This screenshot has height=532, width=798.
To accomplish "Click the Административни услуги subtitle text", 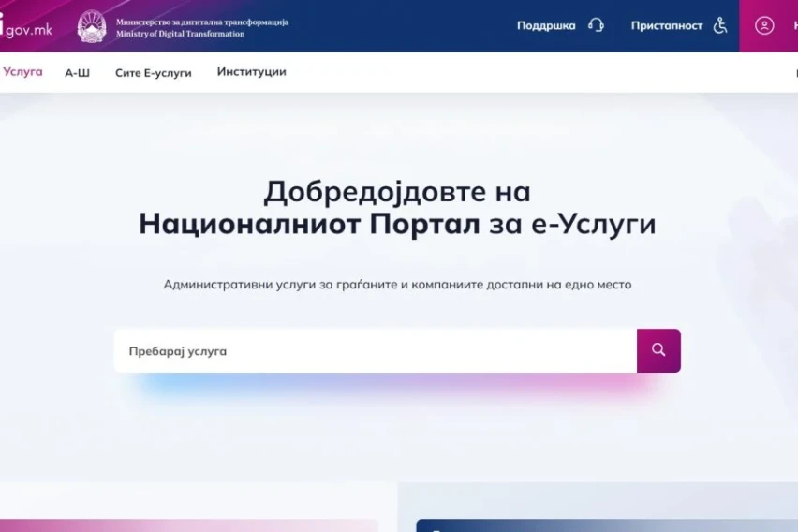I will (x=397, y=284).
